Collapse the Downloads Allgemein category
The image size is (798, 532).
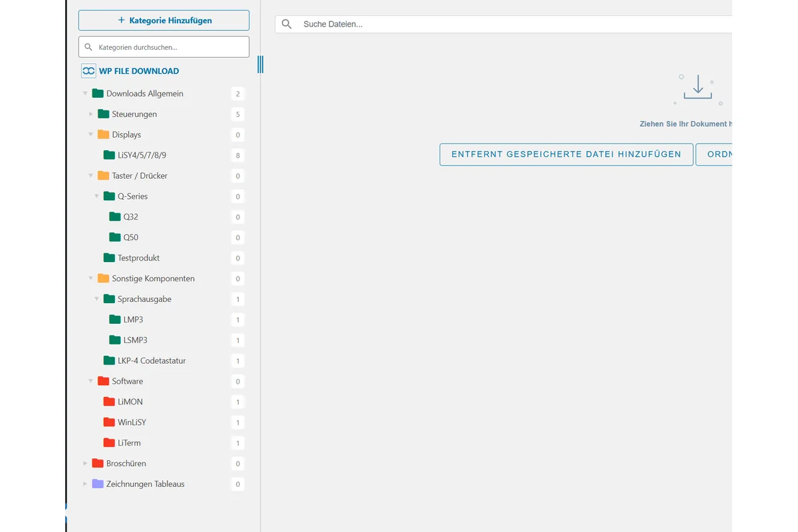click(x=85, y=94)
